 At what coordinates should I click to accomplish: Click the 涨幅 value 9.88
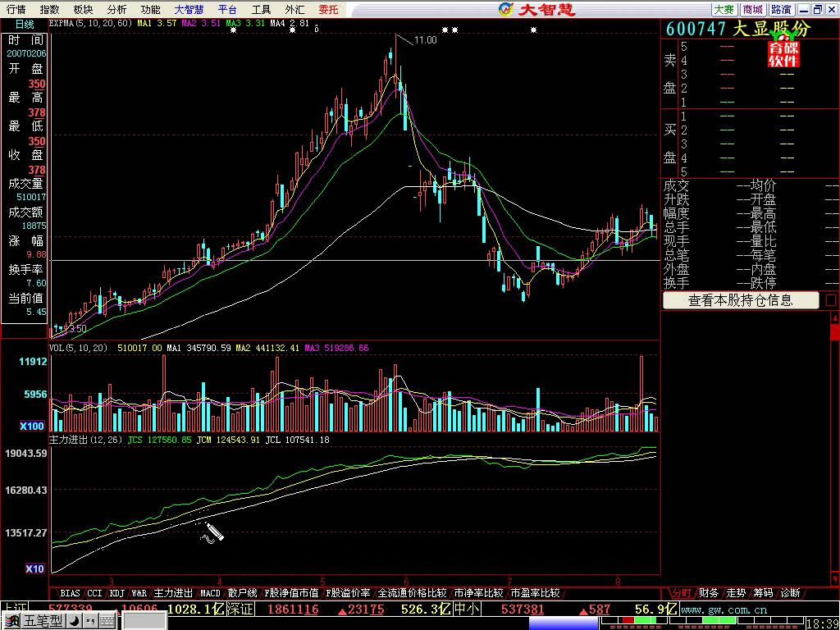click(x=36, y=254)
